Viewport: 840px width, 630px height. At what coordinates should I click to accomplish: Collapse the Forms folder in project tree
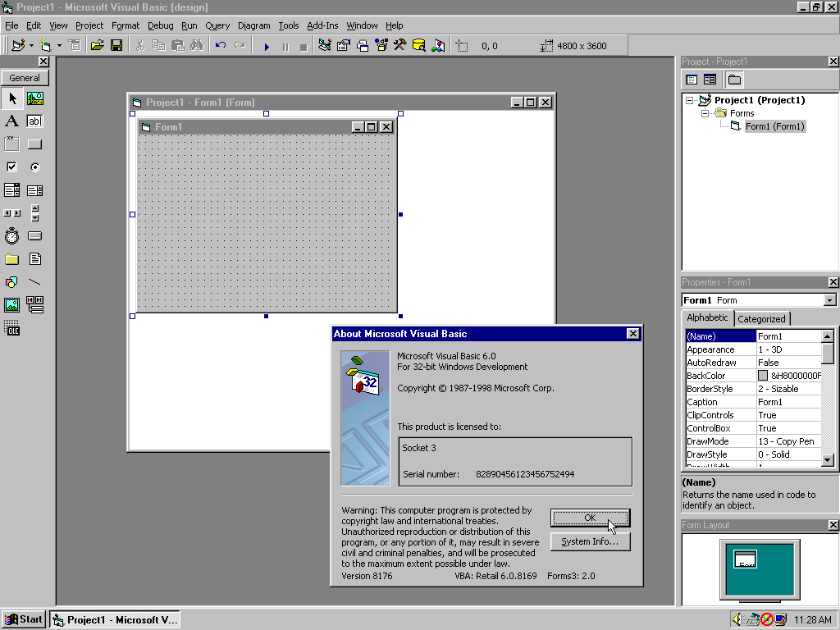click(705, 113)
